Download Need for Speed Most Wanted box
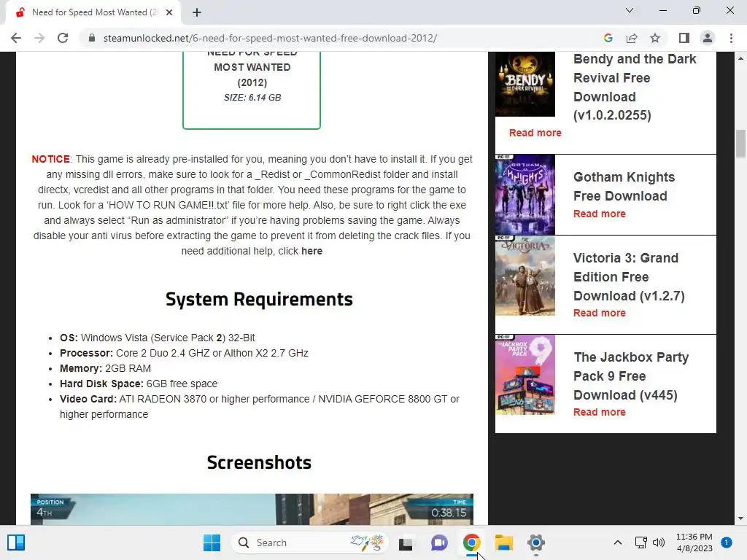Image resolution: width=747 pixels, height=560 pixels. coord(252,90)
